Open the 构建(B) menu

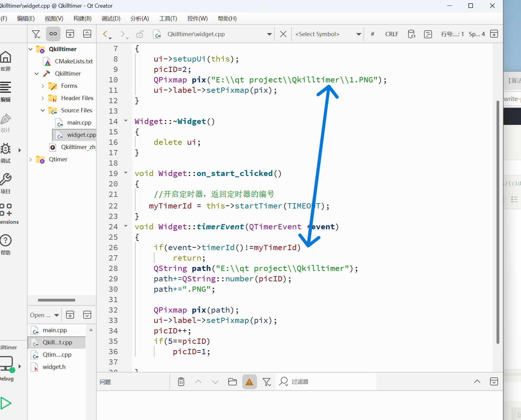[x=82, y=19]
